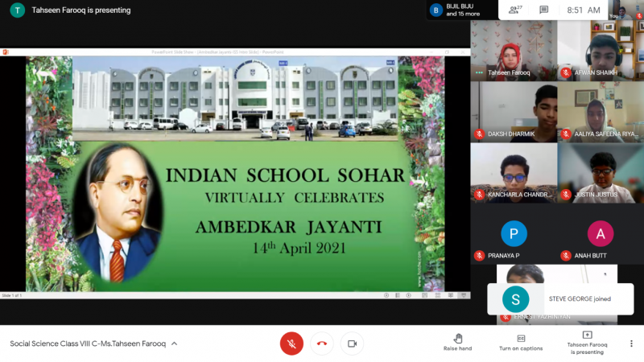
Task: Click ERNEST YAZHINIYAN's partially hidden tile name
Action: pos(542,317)
